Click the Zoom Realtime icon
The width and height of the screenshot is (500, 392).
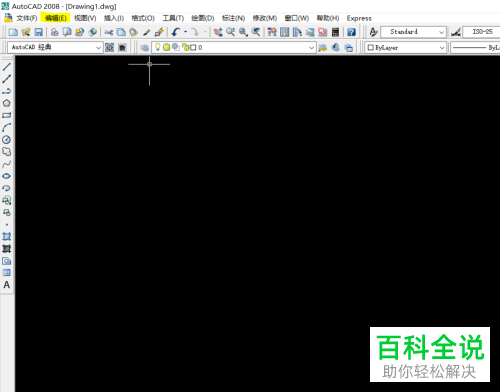point(231,32)
